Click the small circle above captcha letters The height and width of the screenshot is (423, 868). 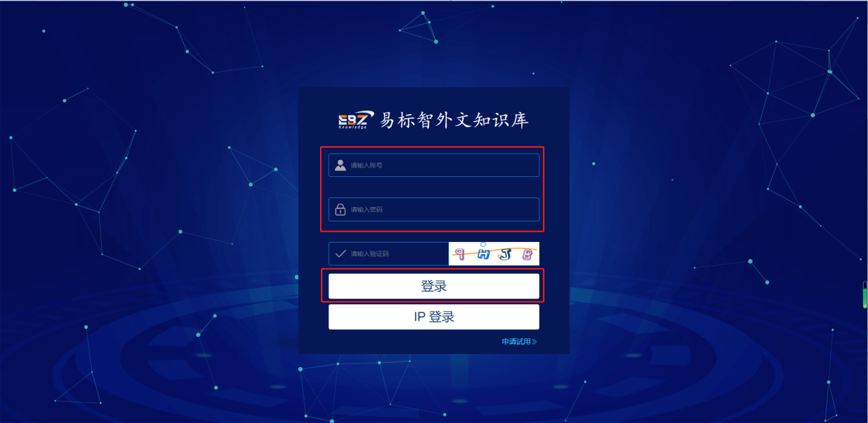point(483,244)
